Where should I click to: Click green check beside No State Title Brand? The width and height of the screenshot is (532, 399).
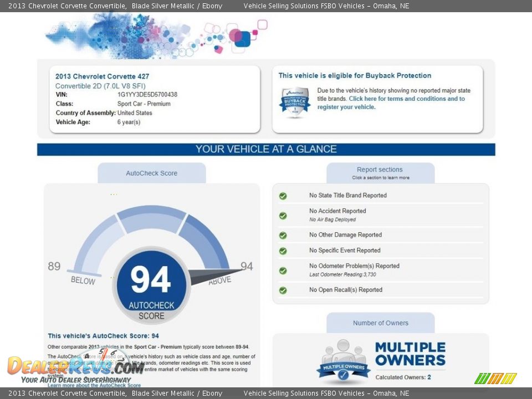pos(283,196)
